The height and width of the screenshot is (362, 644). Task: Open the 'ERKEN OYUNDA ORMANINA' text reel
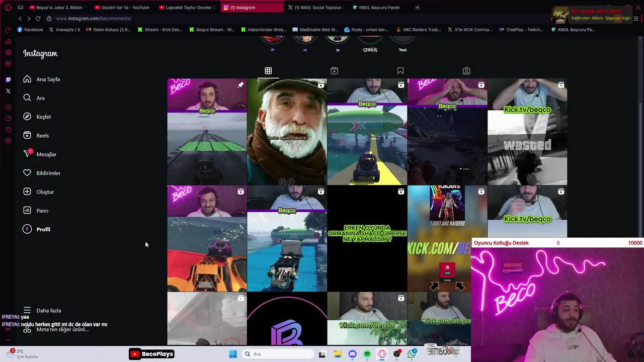click(367, 238)
